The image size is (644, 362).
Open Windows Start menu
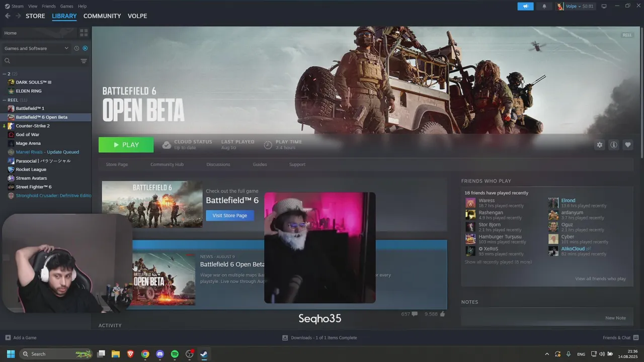coord(11,354)
